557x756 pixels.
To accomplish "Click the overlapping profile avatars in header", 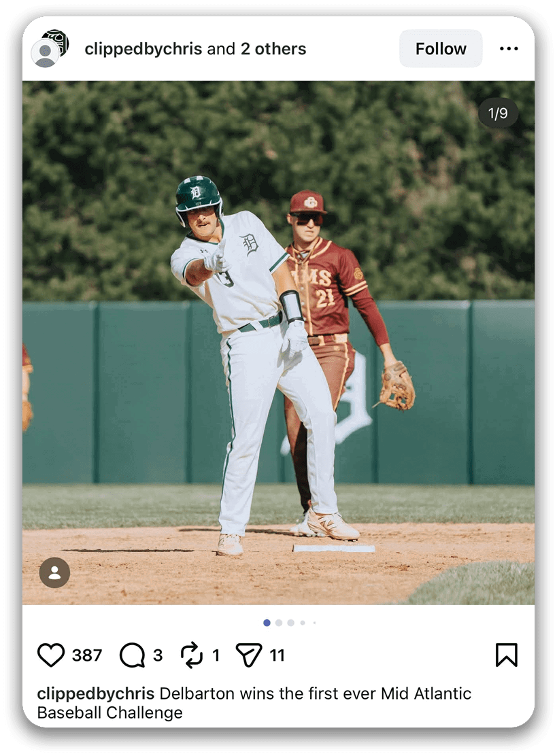I will [50, 48].
